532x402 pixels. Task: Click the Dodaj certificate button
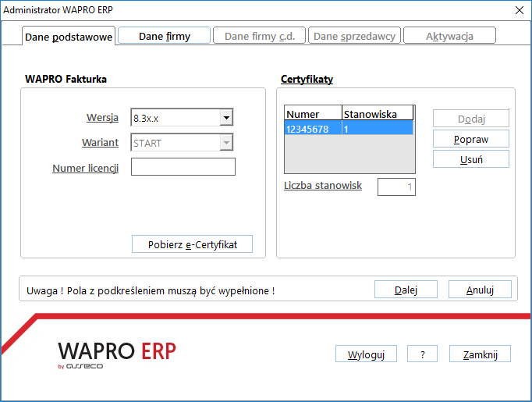(x=471, y=119)
